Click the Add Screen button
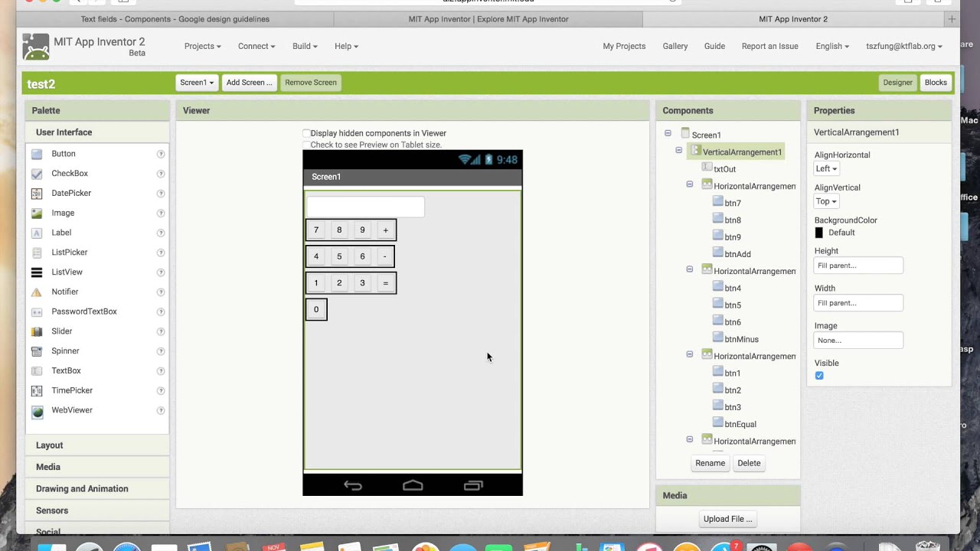This screenshot has height=551, width=980. 249,83
